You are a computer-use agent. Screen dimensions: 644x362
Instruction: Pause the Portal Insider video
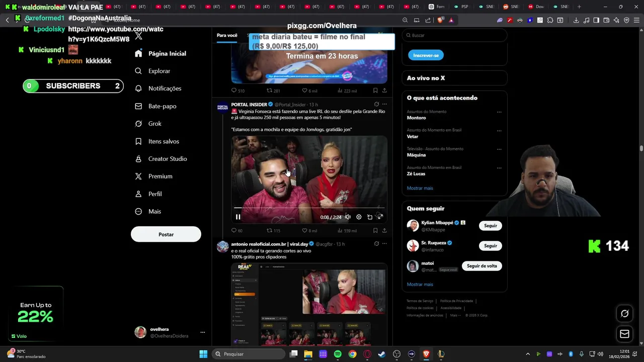click(x=238, y=217)
